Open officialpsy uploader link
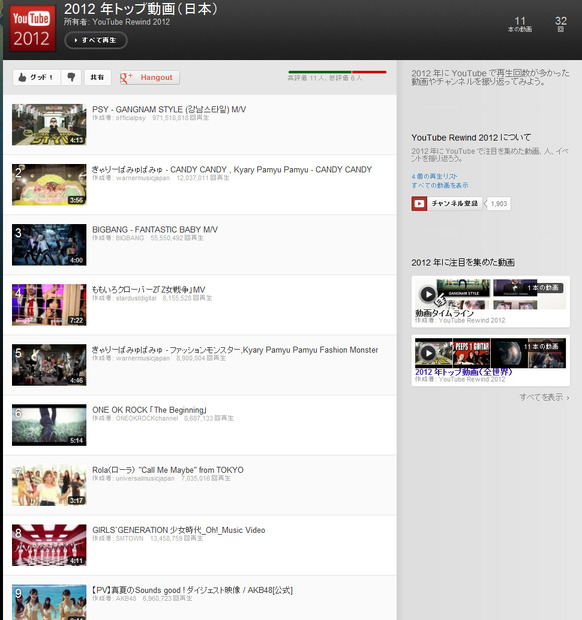The image size is (582, 620). point(130,118)
